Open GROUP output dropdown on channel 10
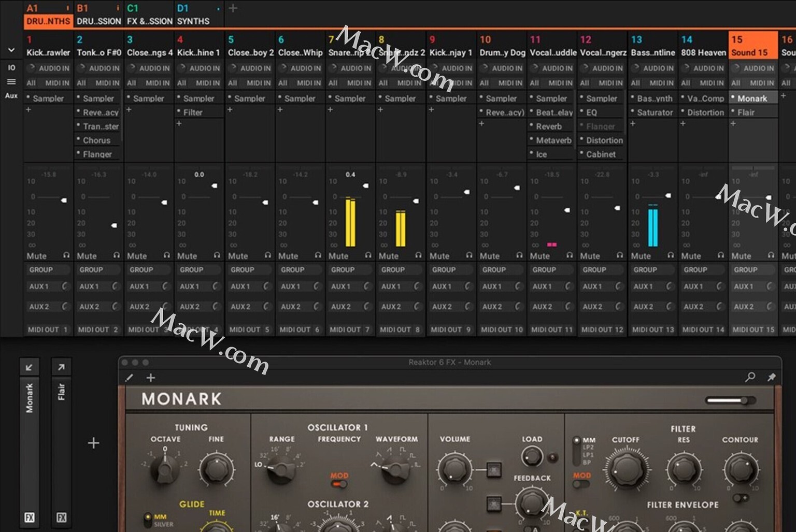796x532 pixels. pyautogui.click(x=502, y=270)
